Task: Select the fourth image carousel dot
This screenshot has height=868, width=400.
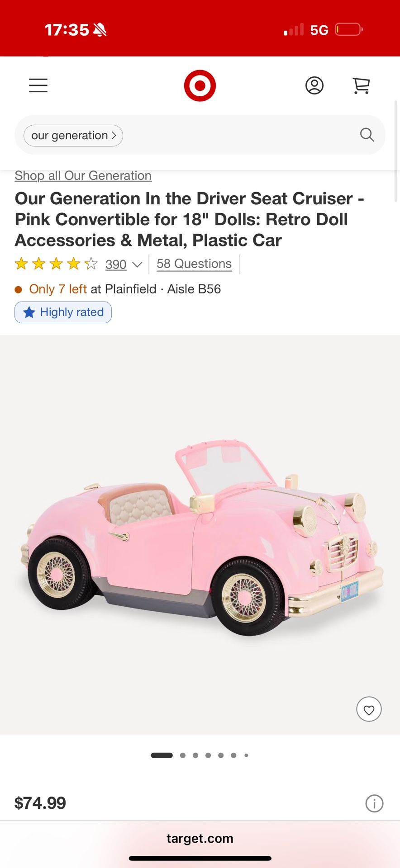Action: point(208,755)
